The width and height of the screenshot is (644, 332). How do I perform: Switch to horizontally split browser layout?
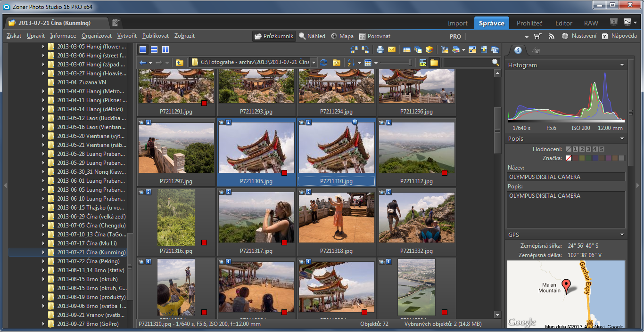pos(154,49)
